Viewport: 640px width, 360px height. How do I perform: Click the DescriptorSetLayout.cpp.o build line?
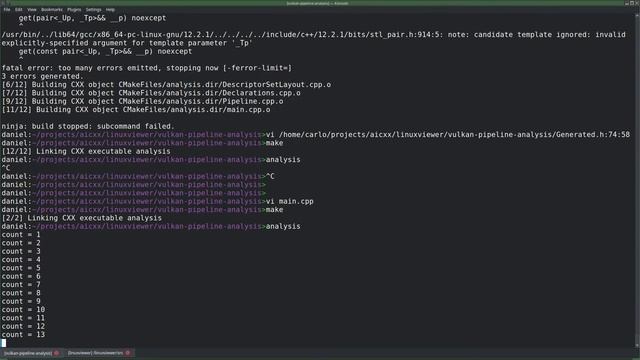(x=166, y=84)
